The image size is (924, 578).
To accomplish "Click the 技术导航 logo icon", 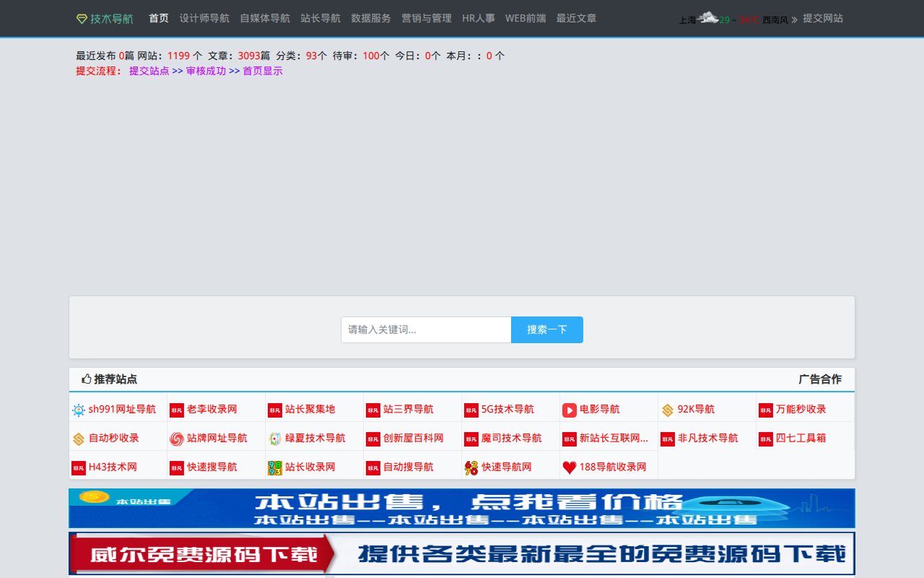I will coord(82,19).
